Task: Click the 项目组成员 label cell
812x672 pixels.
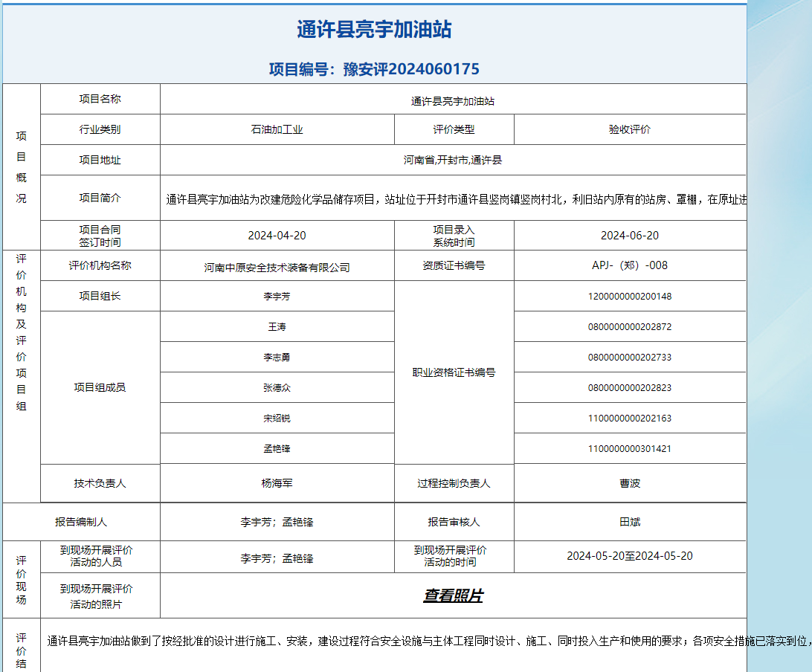Action: pyautogui.click(x=100, y=387)
